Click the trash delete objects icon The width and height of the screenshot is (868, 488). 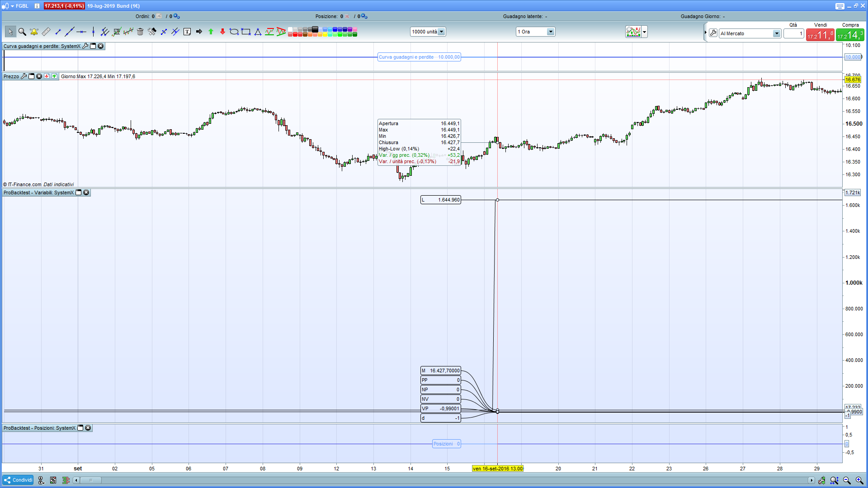[140, 32]
